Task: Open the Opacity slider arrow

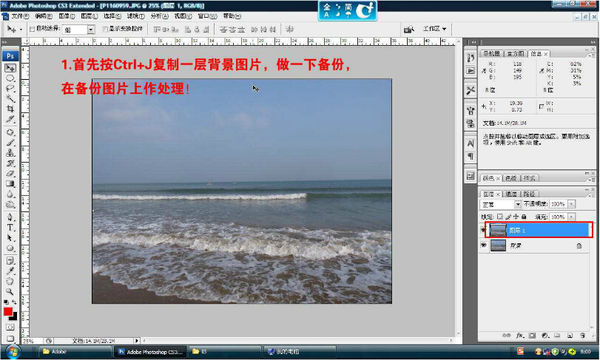Action: coord(572,204)
